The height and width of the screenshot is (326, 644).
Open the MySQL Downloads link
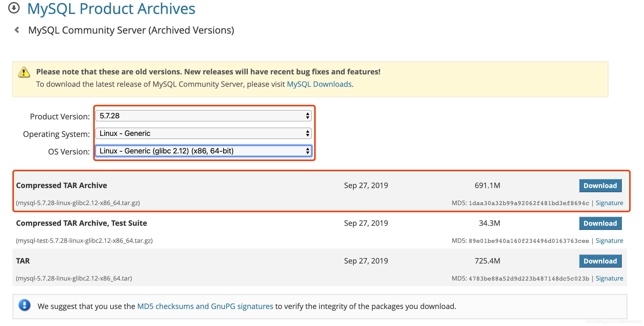pos(319,84)
